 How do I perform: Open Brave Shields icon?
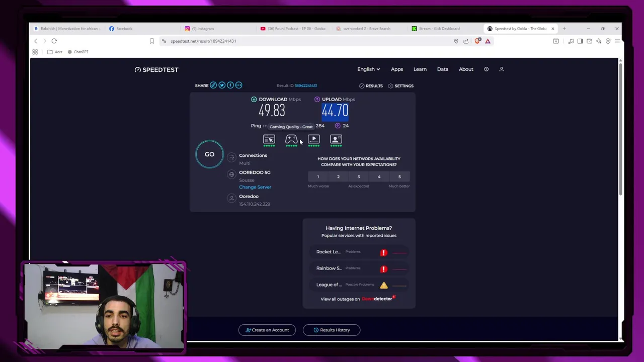pos(477,41)
